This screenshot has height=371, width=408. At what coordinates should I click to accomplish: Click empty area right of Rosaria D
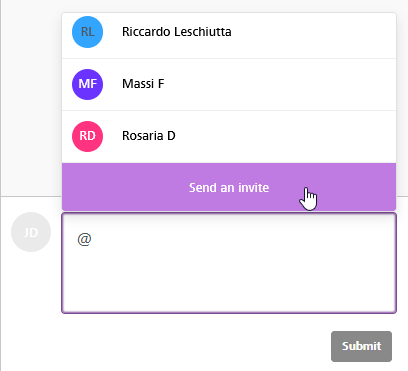point(285,136)
